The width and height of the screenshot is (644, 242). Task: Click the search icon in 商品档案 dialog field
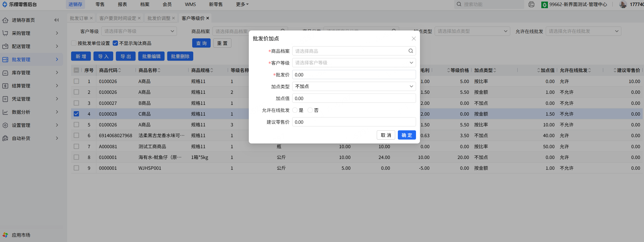[x=410, y=51]
